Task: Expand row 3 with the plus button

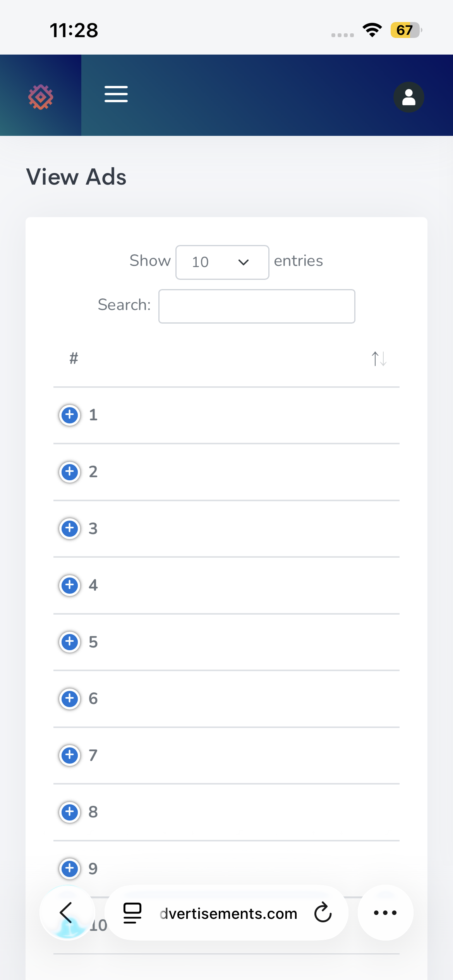Action: [x=70, y=528]
